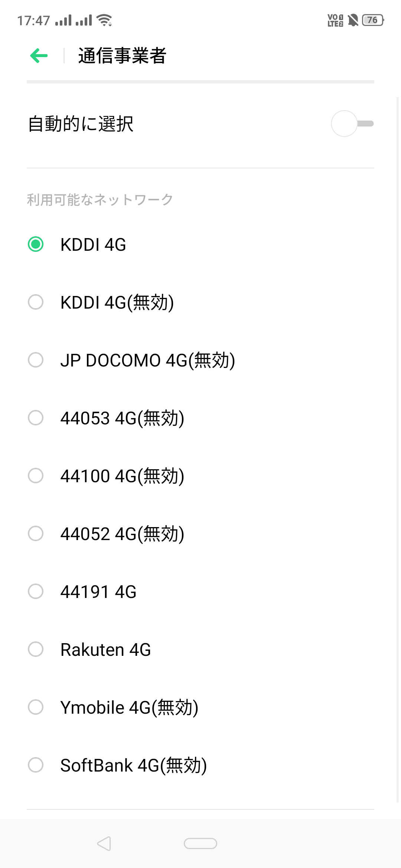Select the KDDI 4G radio button
The width and height of the screenshot is (401, 868).
click(36, 244)
